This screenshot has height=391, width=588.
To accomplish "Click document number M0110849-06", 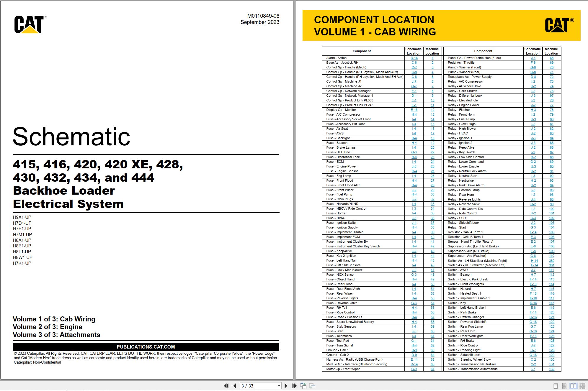I will click(263, 16).
